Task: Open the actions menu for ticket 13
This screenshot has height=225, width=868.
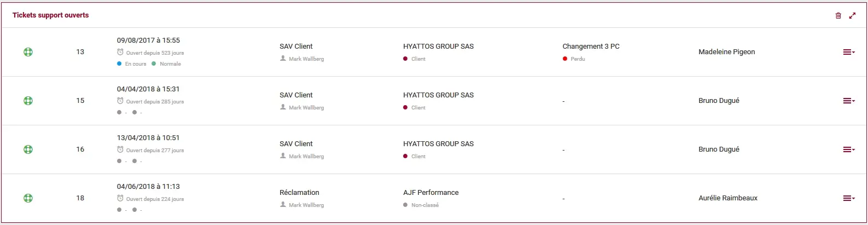Action: pos(849,52)
